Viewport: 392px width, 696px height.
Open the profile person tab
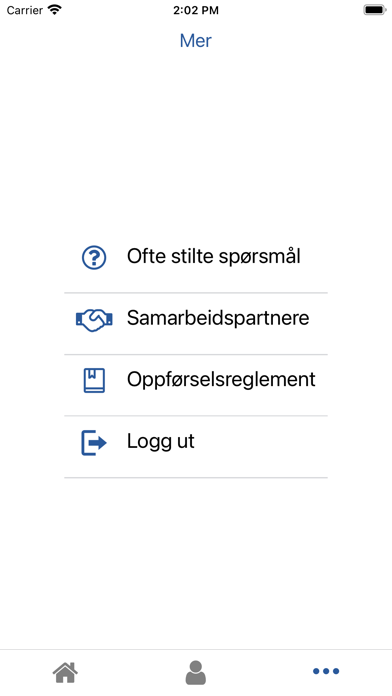click(x=196, y=672)
